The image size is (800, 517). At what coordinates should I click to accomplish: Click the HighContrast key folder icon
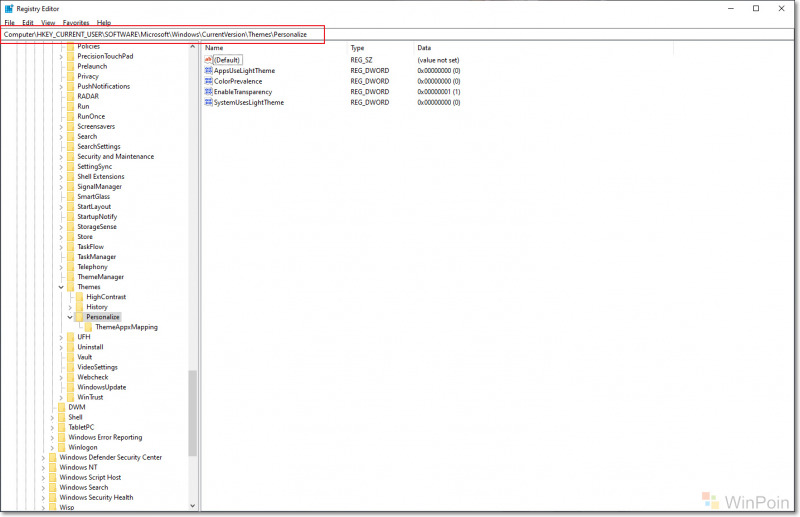click(x=79, y=297)
